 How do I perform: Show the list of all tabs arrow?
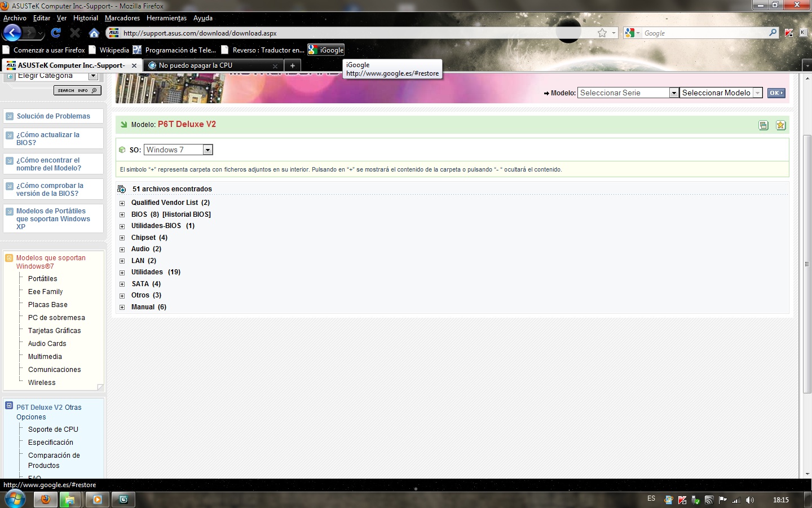(807, 65)
